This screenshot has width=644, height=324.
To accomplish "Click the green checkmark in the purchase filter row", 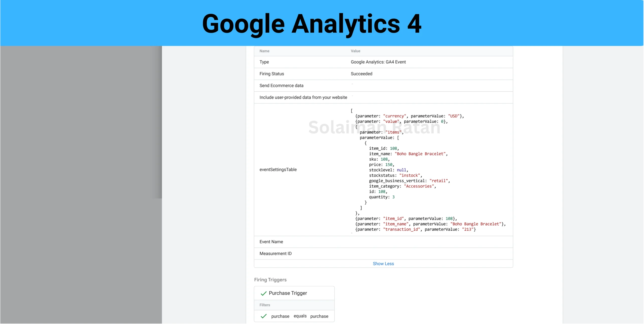I will [x=263, y=316].
